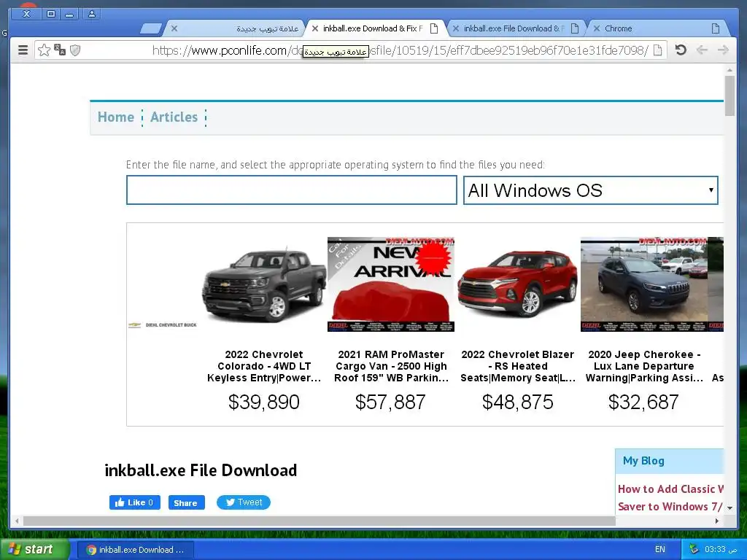This screenshot has height=560, width=747.
Task: Click vertical scrollbar down arrow
Action: click(729, 508)
